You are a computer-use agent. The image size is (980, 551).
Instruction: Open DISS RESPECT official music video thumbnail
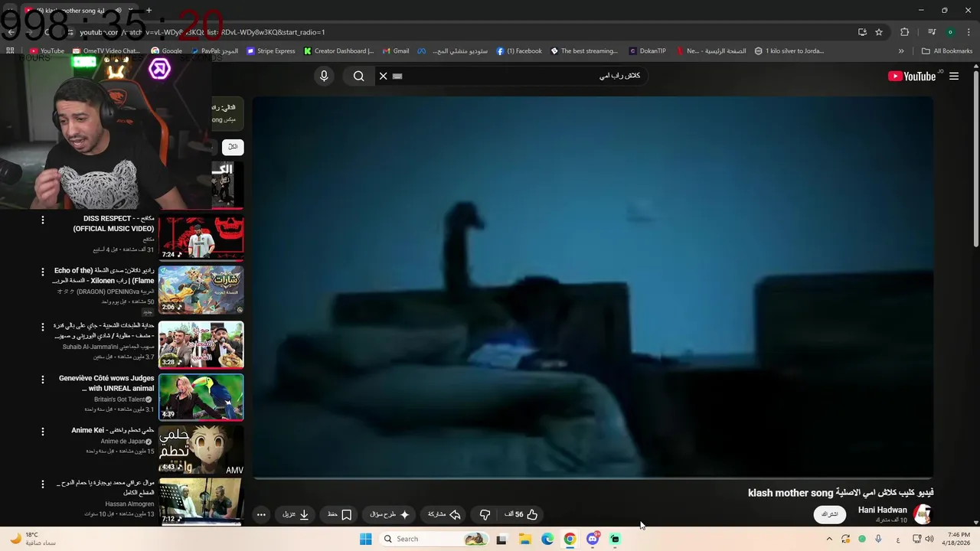pyautogui.click(x=201, y=237)
